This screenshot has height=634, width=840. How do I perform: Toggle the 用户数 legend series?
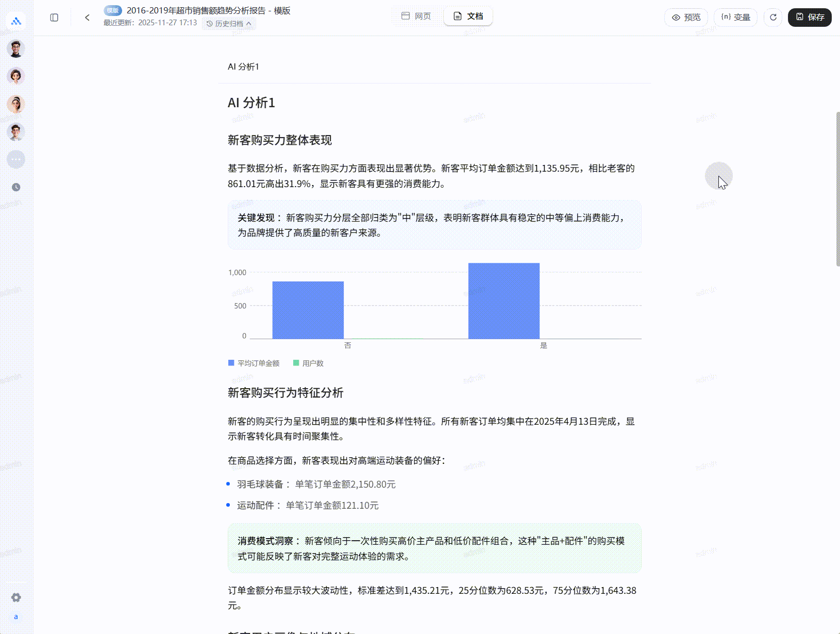click(308, 363)
